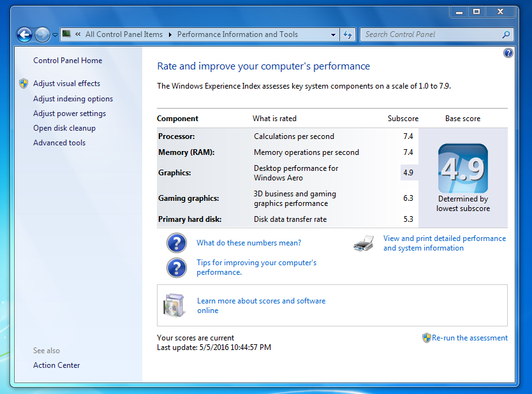Open Adjust power settings
Viewport: 532px width, 394px height.
coord(70,113)
